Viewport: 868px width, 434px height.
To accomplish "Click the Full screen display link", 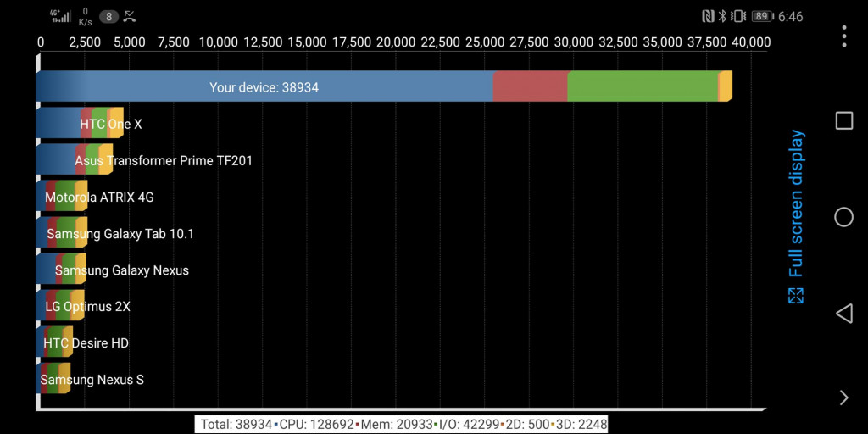I will (x=795, y=203).
